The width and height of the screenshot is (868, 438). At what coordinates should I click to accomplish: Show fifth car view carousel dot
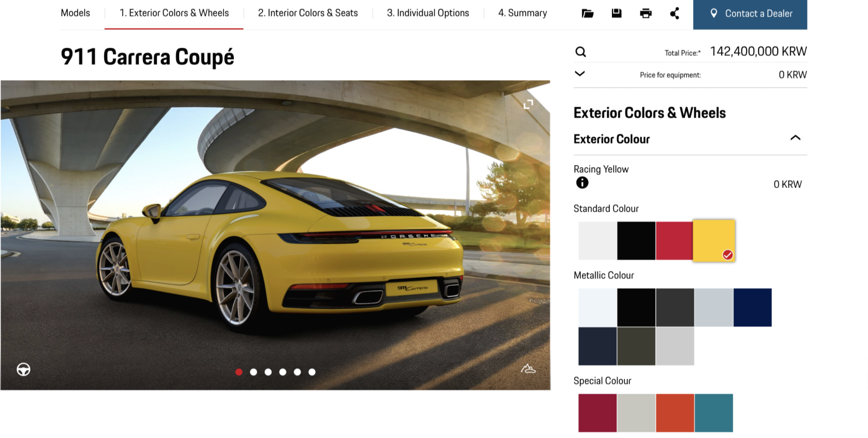pos(297,372)
